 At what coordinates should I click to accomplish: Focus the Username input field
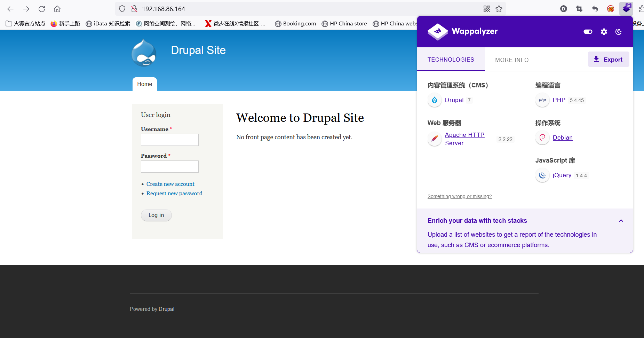tap(170, 140)
